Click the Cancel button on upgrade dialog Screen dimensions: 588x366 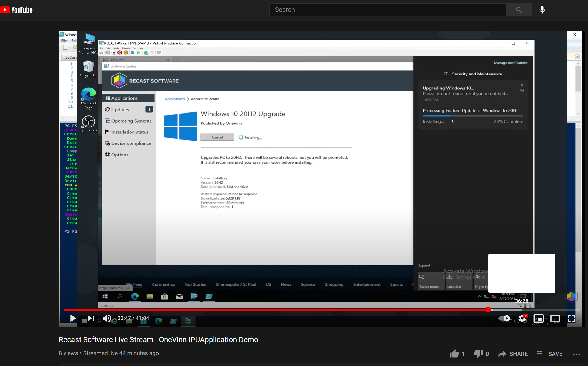pos(217,136)
